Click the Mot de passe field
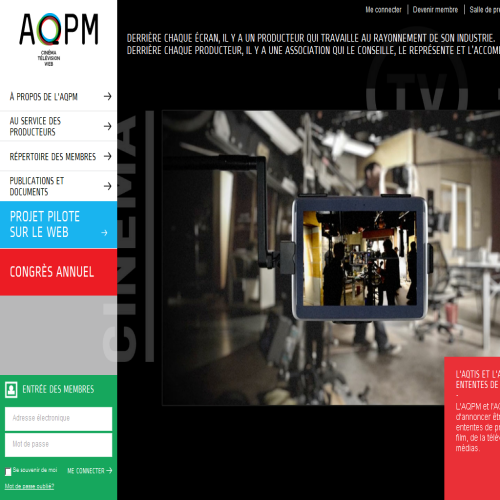500x500 pixels. tap(58, 445)
